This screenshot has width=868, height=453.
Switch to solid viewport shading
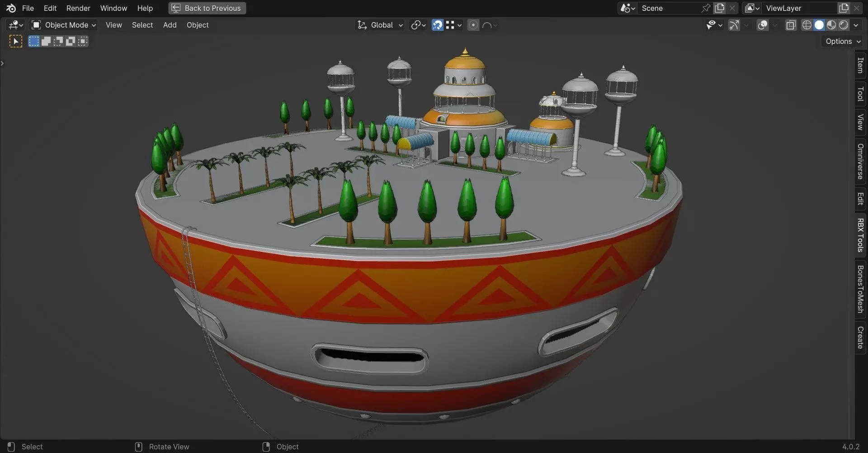(819, 25)
